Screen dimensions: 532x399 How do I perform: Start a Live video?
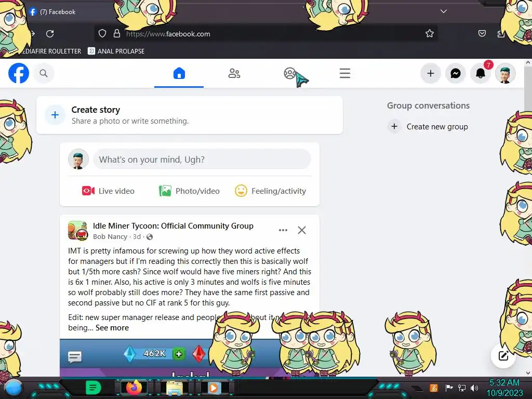(x=108, y=191)
